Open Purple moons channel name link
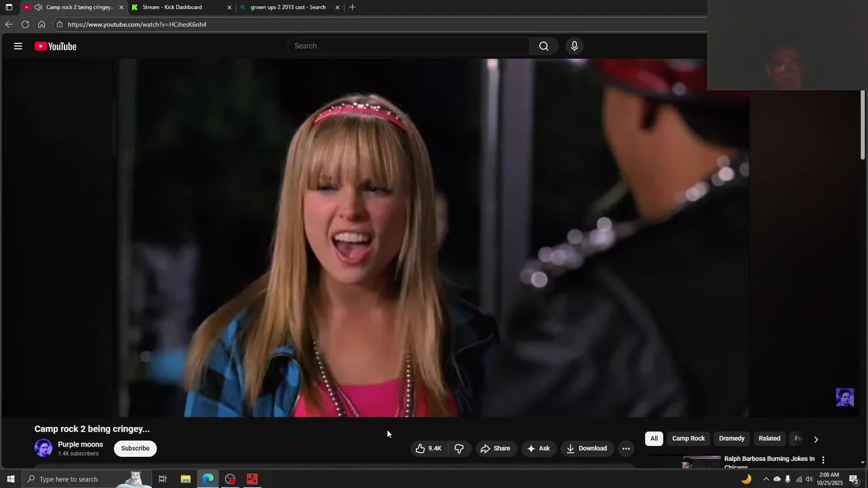The image size is (868, 488). point(81,445)
